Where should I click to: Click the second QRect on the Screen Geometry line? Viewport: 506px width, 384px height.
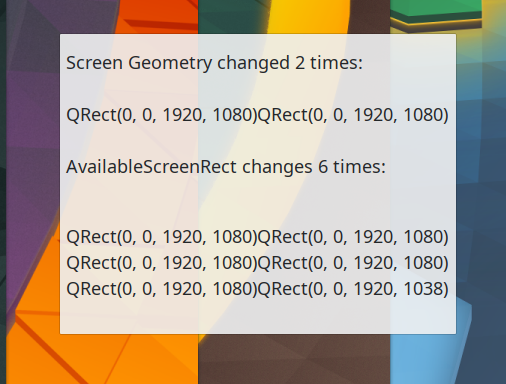(353, 115)
